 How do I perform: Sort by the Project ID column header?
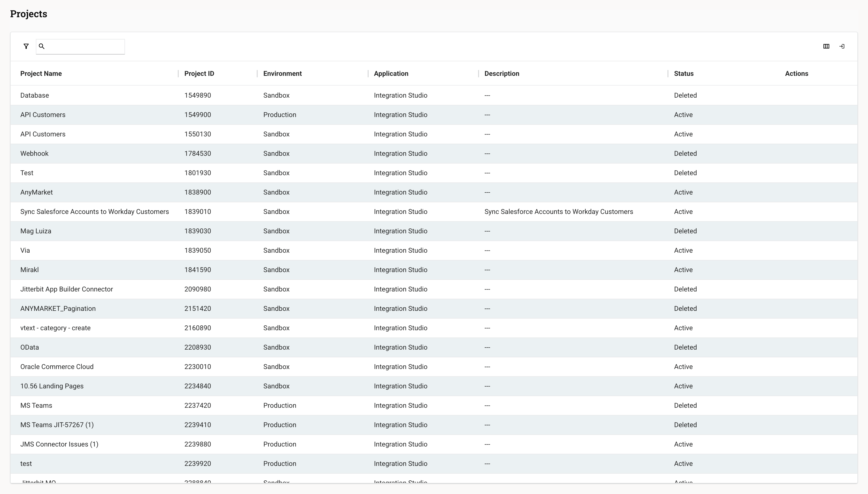coord(199,73)
